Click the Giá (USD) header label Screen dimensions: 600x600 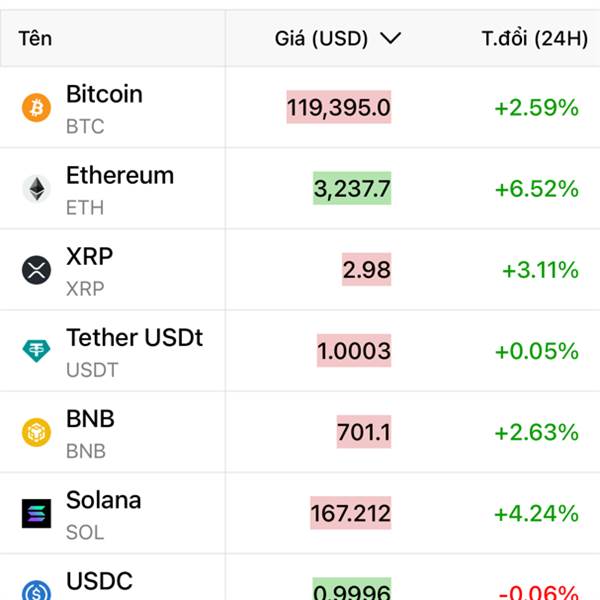tap(321, 39)
